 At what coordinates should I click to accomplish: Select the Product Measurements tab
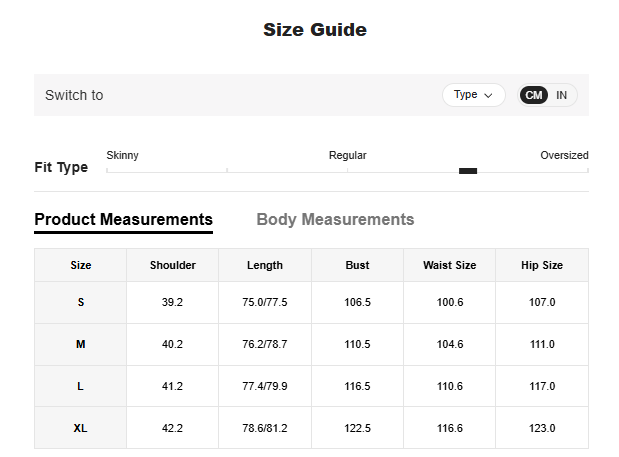(123, 220)
